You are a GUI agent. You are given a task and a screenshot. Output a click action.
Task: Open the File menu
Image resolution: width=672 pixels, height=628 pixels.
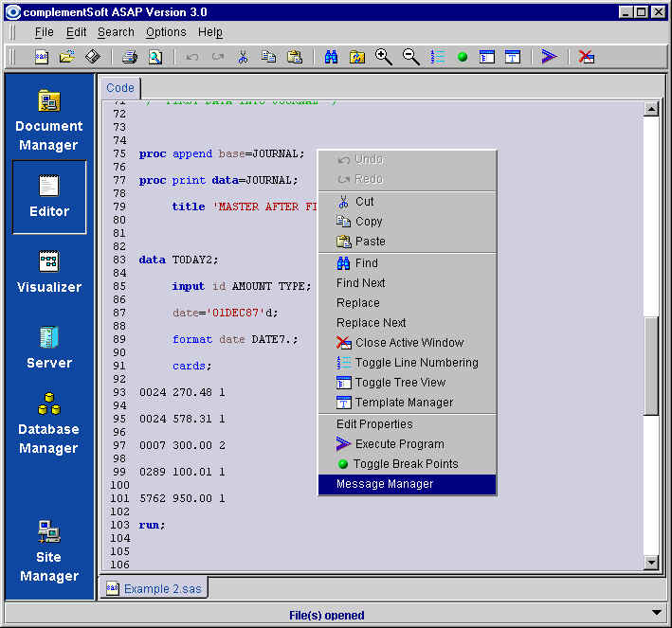coord(45,32)
